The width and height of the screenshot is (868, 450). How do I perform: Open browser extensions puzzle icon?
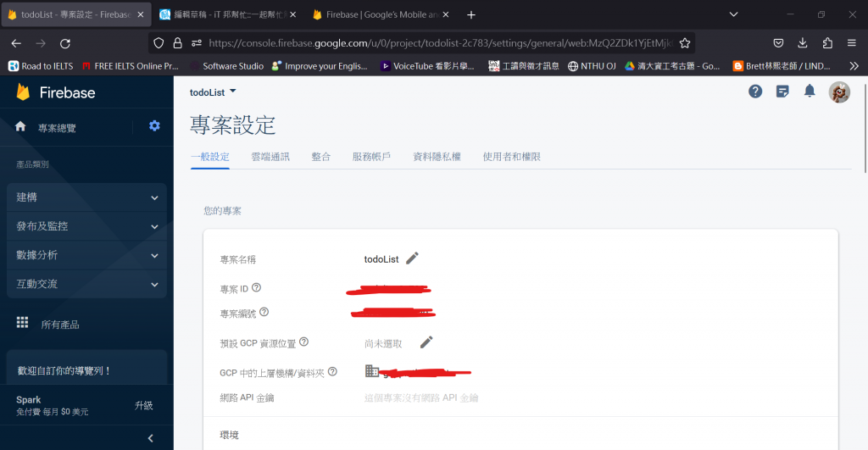point(827,43)
